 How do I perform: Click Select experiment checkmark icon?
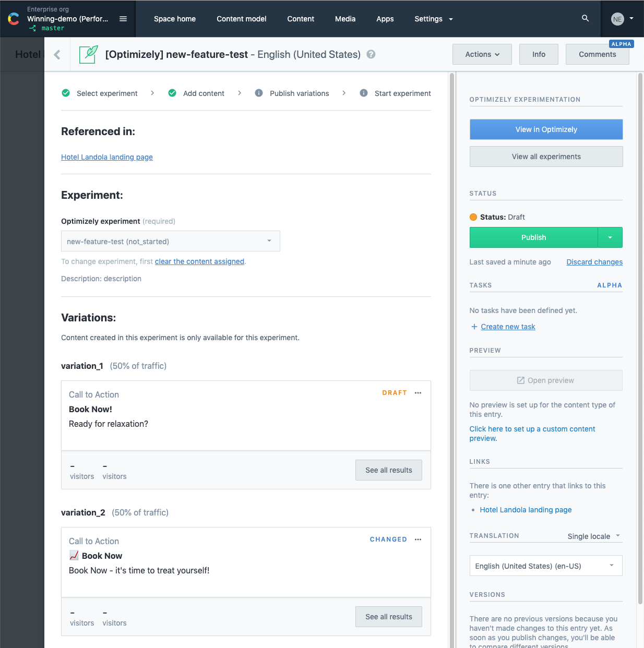[66, 93]
